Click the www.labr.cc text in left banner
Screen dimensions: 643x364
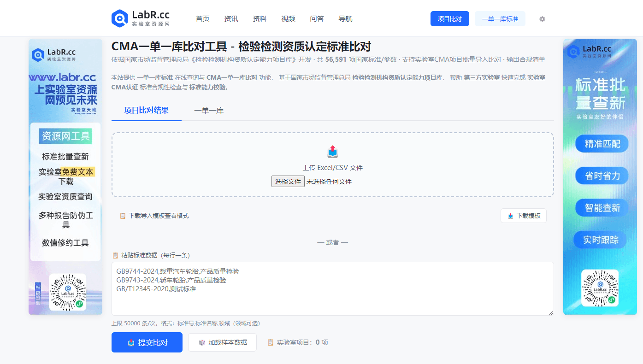(x=62, y=77)
